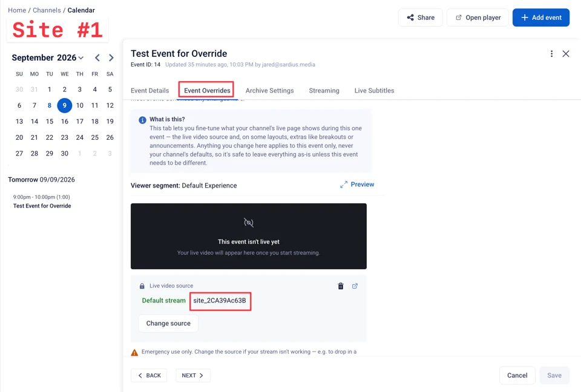Click the info icon beside What is this?
Viewport: 581px width, 392px height.
pos(142,120)
